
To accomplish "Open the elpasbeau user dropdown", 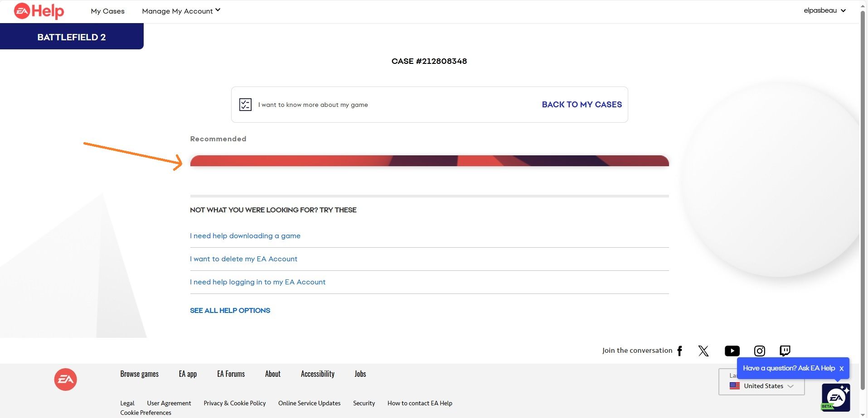I will [x=824, y=10].
